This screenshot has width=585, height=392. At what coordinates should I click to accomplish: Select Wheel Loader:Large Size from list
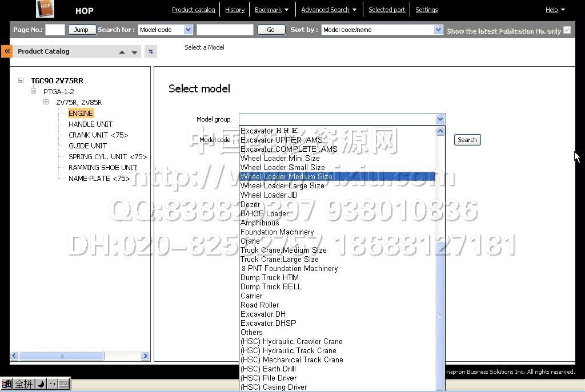tap(282, 186)
